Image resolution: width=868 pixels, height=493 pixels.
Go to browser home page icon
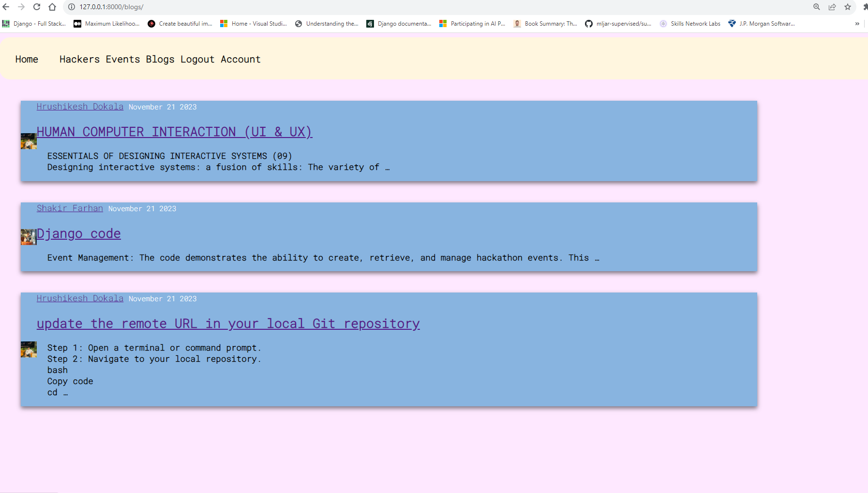pyautogui.click(x=52, y=7)
